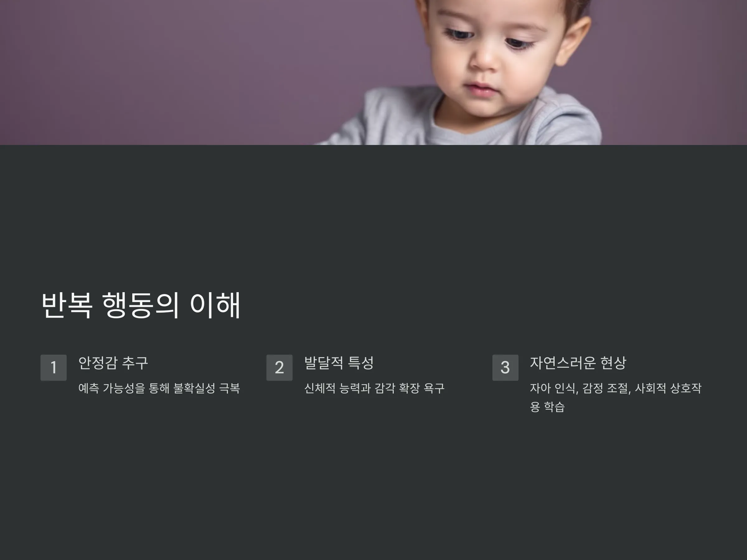Select the description 예측 가능성을 통해 불확실성 극복
The image size is (747, 560).
coord(159,388)
